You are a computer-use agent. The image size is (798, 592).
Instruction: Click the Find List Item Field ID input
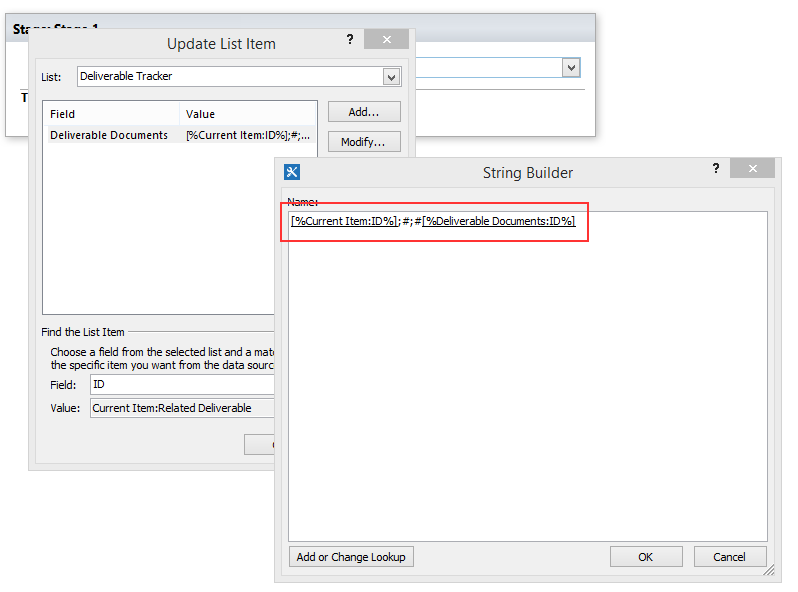(x=182, y=385)
